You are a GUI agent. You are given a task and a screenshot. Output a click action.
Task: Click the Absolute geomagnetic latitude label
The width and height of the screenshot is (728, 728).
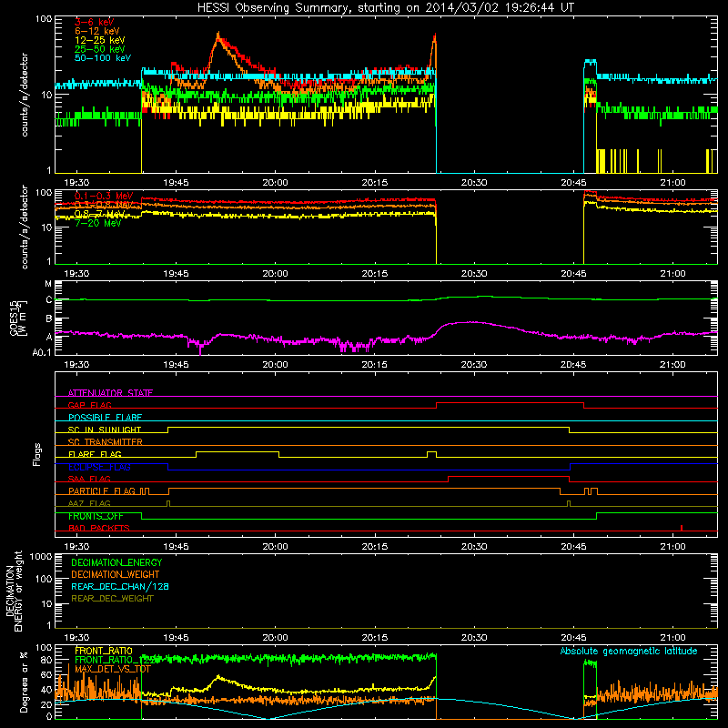tap(629, 652)
